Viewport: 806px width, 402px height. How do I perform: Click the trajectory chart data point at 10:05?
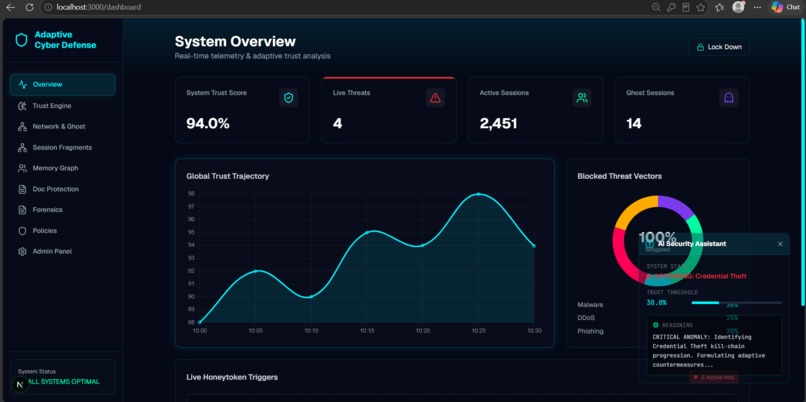point(255,271)
